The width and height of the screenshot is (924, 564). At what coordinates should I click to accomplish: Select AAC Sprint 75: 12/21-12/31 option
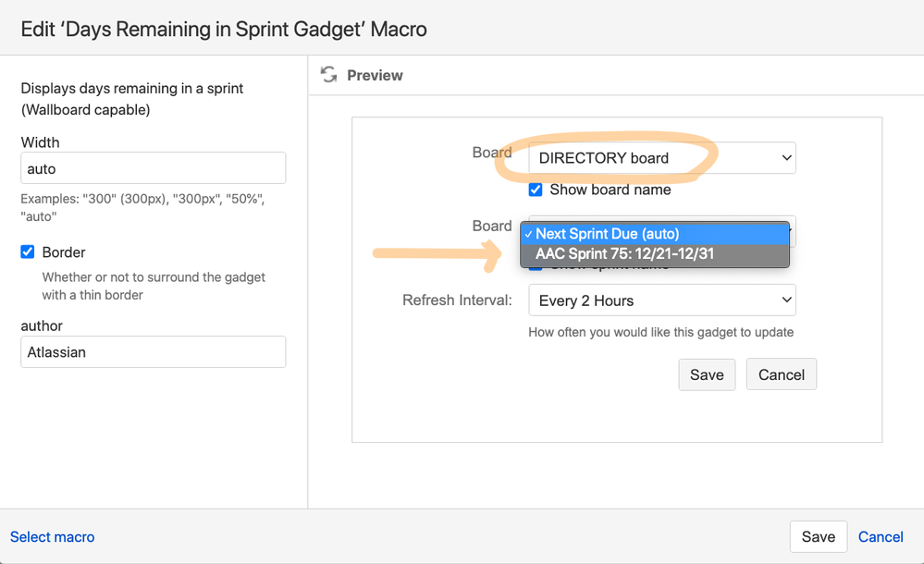655,254
